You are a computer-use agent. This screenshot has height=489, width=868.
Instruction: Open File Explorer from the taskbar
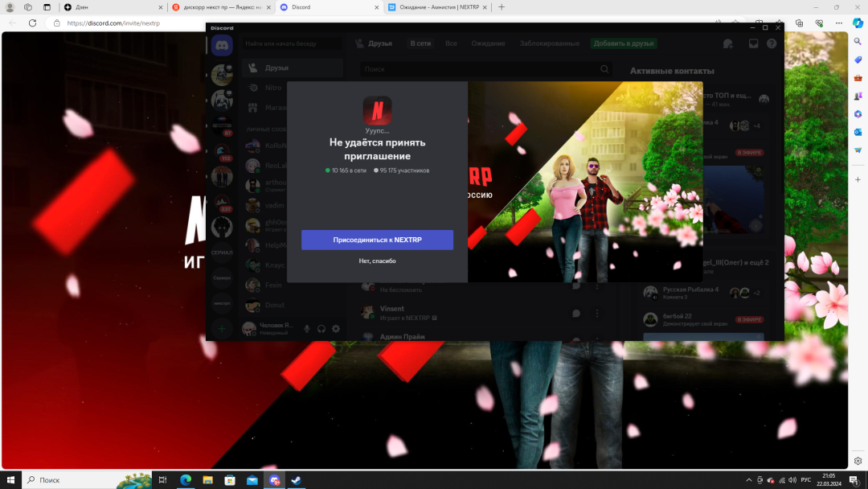pyautogui.click(x=207, y=480)
